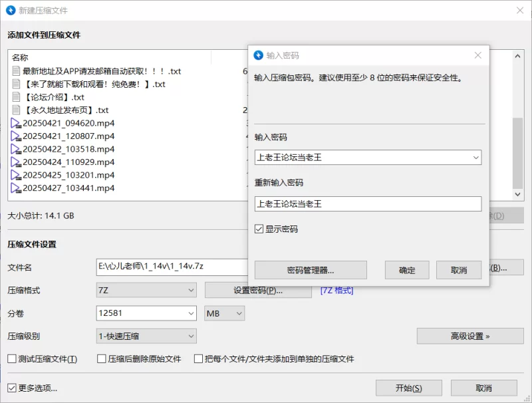Click 确定 to confirm password

(x=407, y=270)
